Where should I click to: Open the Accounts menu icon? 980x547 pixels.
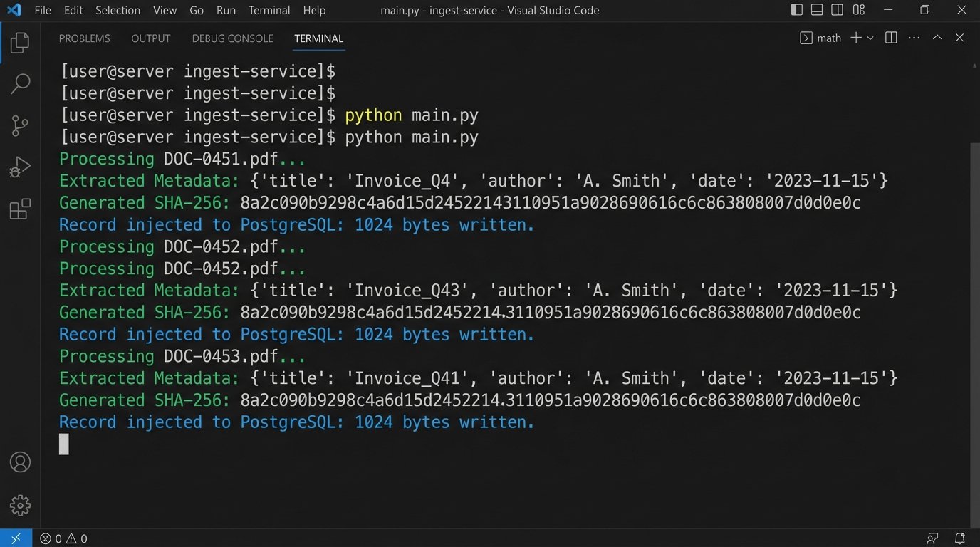pyautogui.click(x=20, y=462)
